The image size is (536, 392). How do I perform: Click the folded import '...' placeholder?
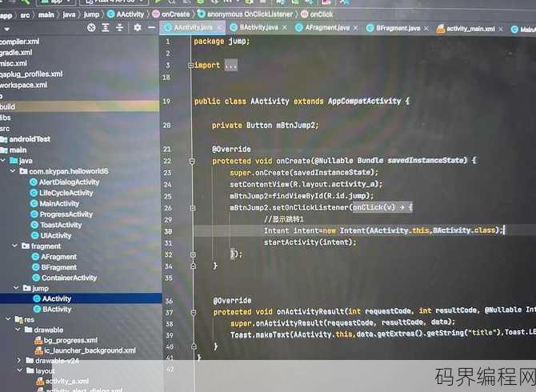tap(230, 66)
